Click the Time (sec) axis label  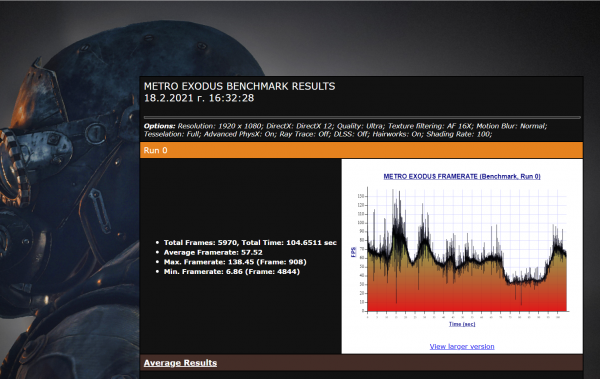coord(462,324)
